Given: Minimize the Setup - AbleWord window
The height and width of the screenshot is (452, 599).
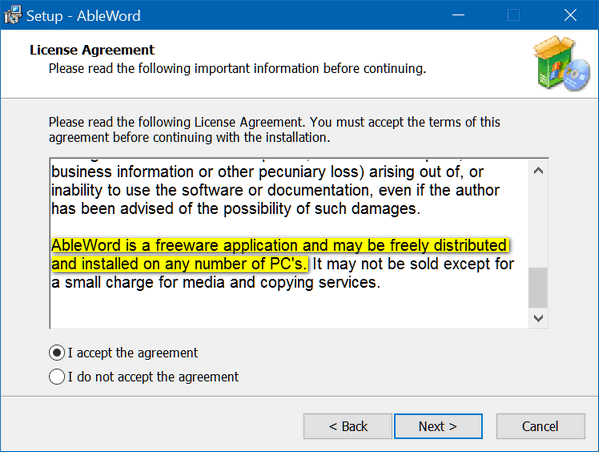Looking at the screenshot, I should [x=458, y=15].
